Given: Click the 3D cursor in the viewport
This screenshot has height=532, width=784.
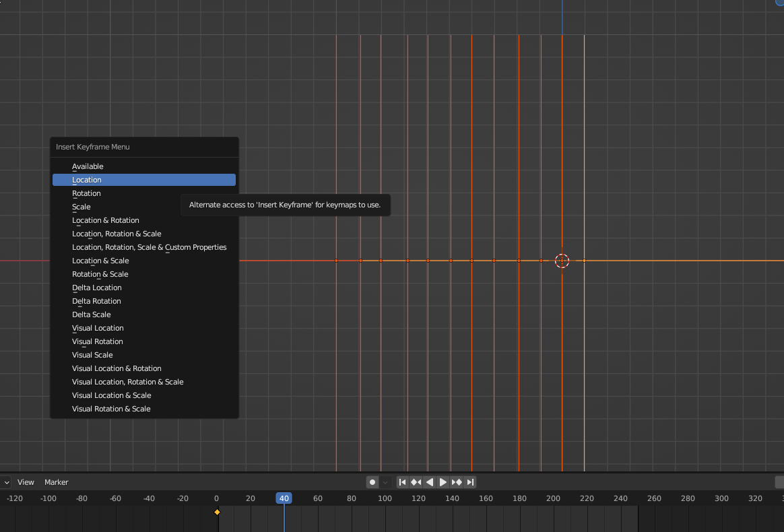Looking at the screenshot, I should point(562,261).
